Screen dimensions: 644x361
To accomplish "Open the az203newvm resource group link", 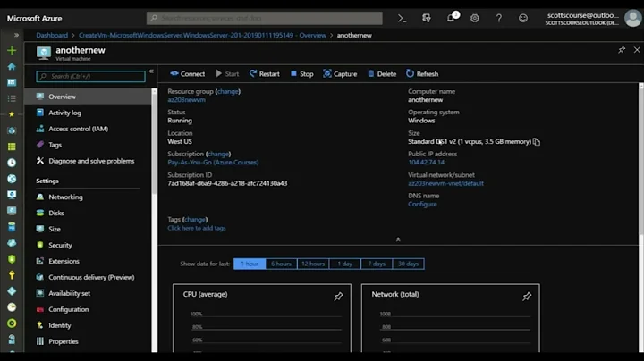I will coord(186,100).
